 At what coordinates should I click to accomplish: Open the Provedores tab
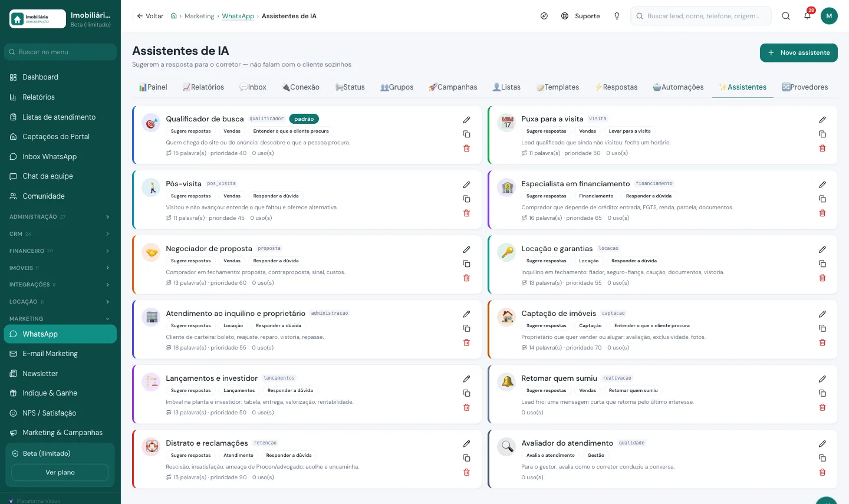pyautogui.click(x=805, y=87)
